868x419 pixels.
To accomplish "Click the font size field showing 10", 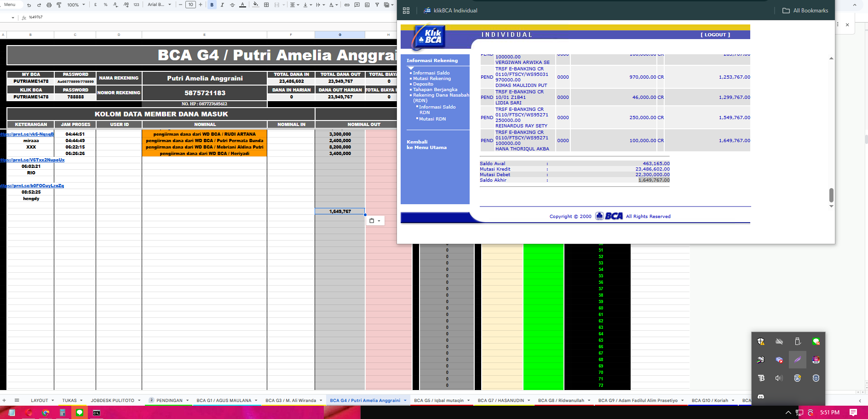I will (x=190, y=5).
